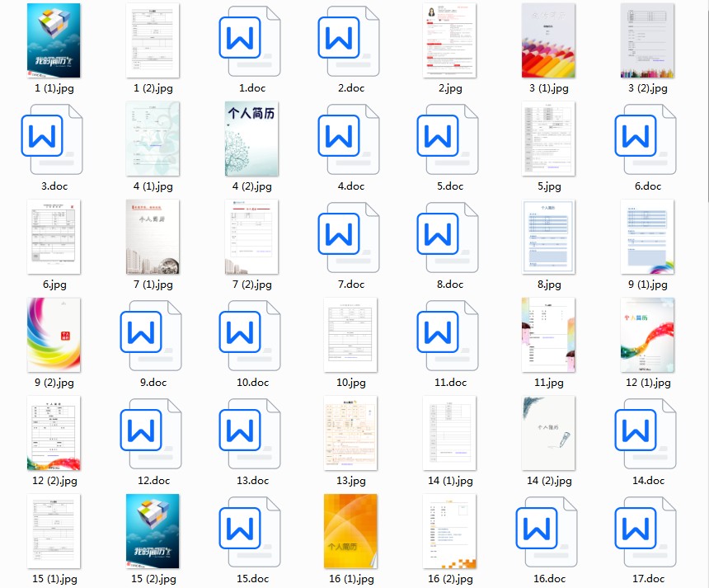
Task: Select the 12 (1).jpg colorful wave thumbnail
Action: point(647,335)
